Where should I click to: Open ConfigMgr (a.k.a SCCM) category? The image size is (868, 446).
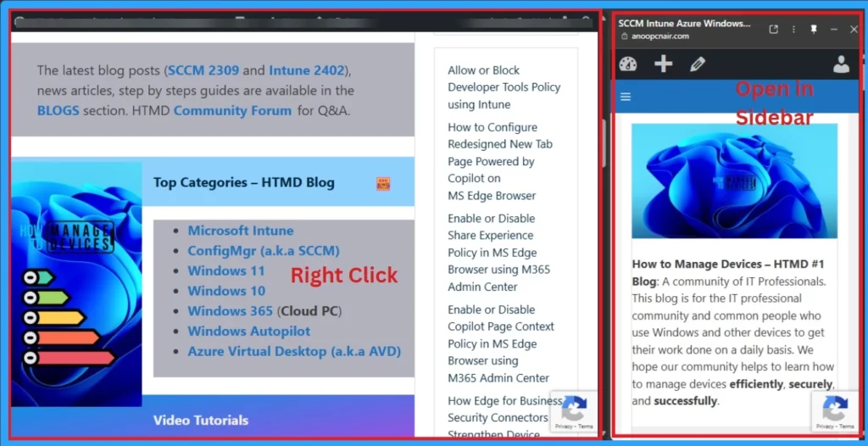pos(264,250)
